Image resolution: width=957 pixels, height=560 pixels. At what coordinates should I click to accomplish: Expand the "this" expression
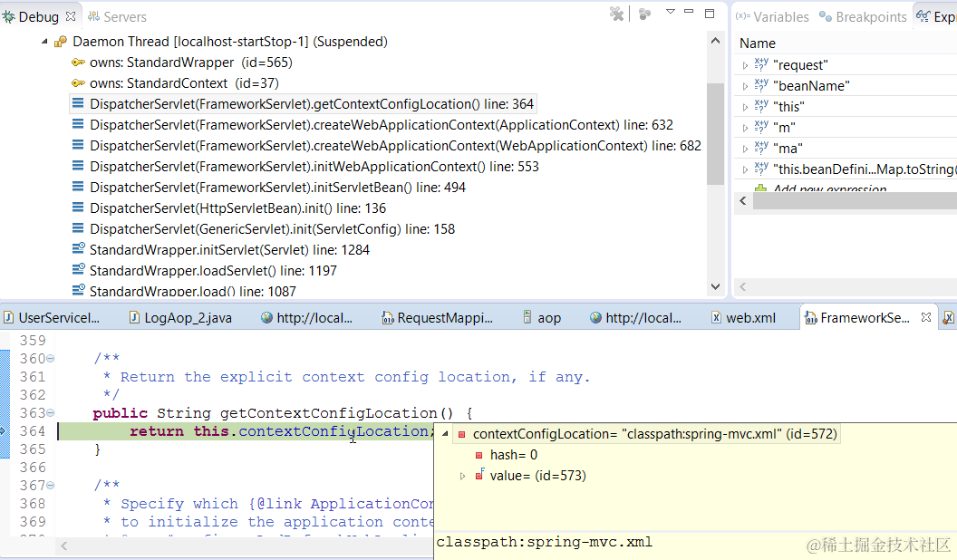[x=745, y=107]
